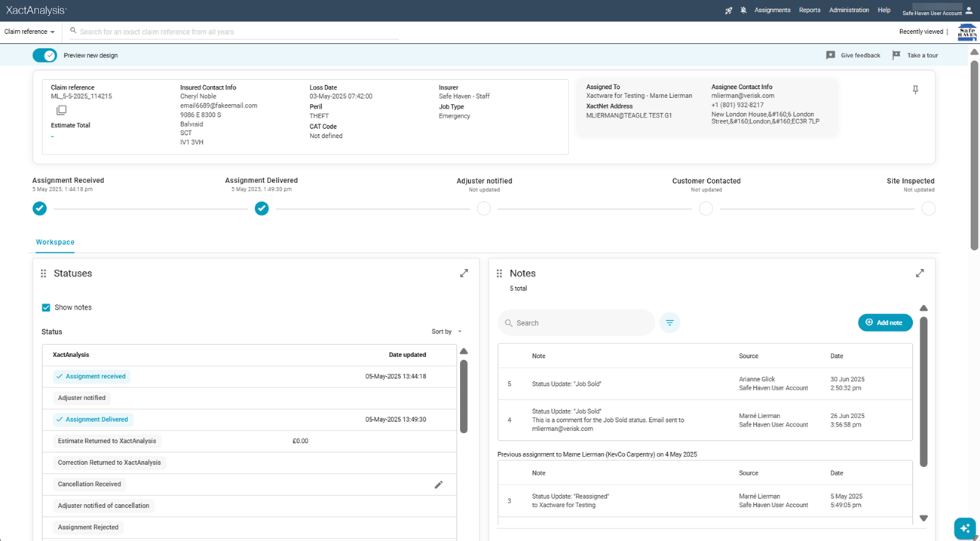The width and height of the screenshot is (980, 541).
Task: Click the muted notifications bell icon
Action: point(743,11)
